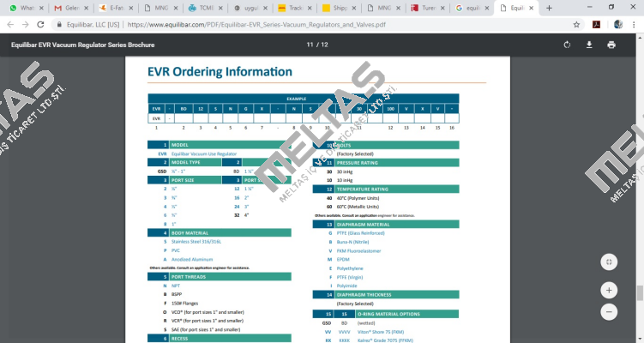This screenshot has width=644, height=343.
Task: Click the BODY MATERIAL section header
Action: point(220,233)
